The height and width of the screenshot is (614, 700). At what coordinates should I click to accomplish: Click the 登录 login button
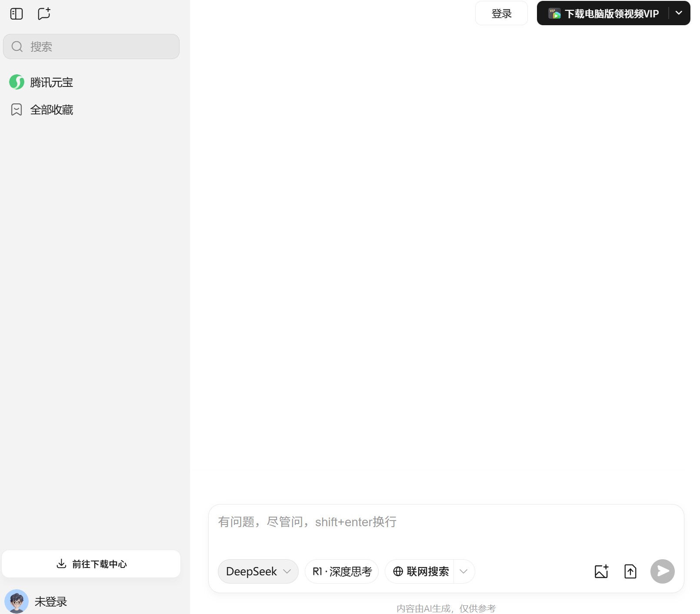501,13
